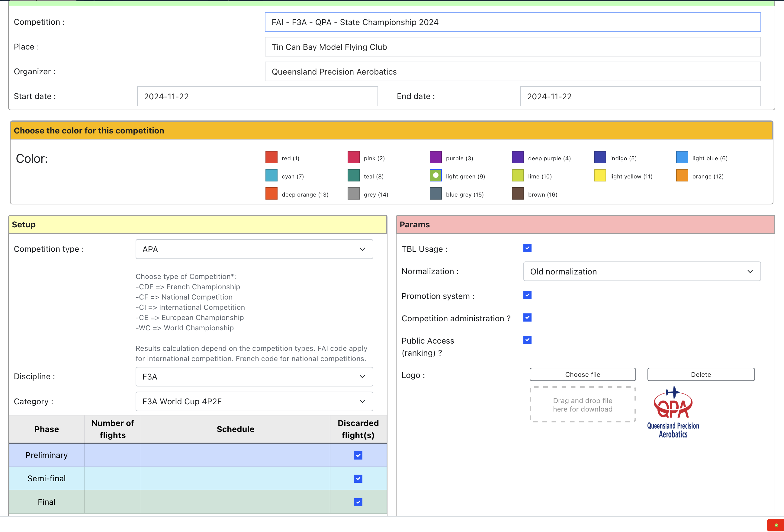The height and width of the screenshot is (532, 784).
Task: Disable Public Access (ranking) checkbox
Action: (527, 340)
